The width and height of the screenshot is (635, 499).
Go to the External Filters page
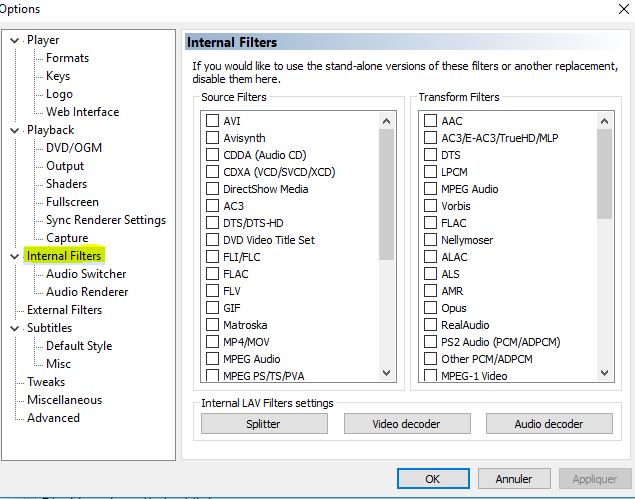pos(64,310)
